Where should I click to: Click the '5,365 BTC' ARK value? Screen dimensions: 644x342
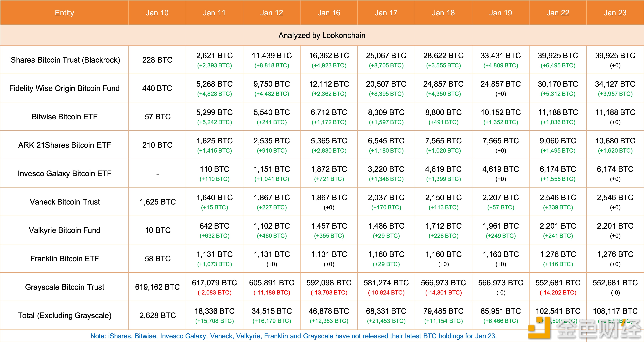pos(329,141)
